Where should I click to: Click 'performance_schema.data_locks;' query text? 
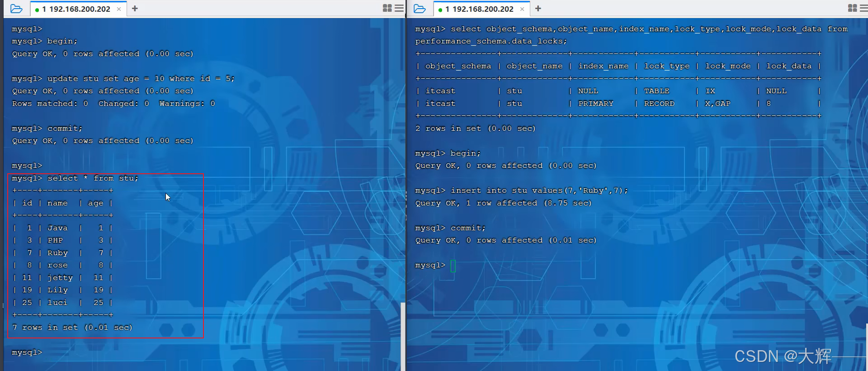pyautogui.click(x=491, y=41)
